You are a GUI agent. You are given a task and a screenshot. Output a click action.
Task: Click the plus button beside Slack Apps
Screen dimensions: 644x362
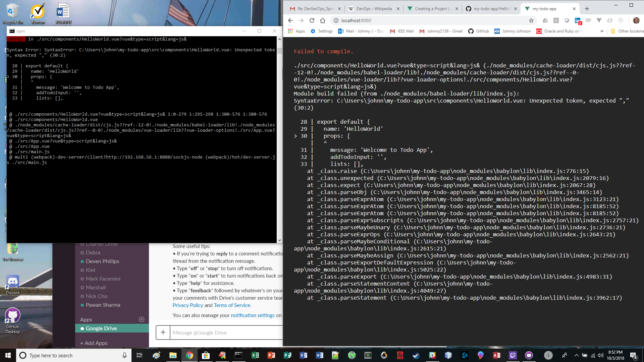(142, 319)
